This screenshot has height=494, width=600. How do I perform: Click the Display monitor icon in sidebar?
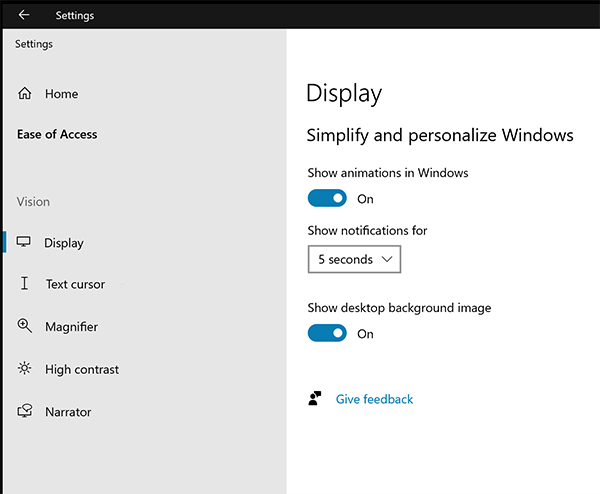pos(23,242)
